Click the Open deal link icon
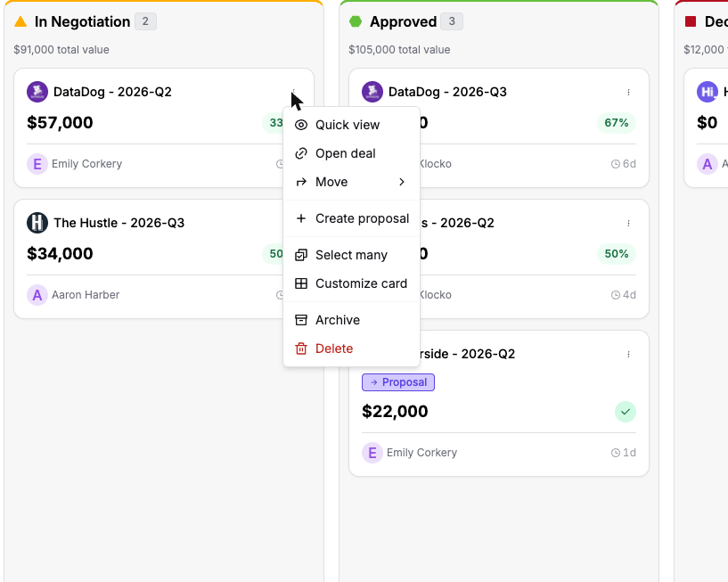728x582 pixels. (x=301, y=153)
